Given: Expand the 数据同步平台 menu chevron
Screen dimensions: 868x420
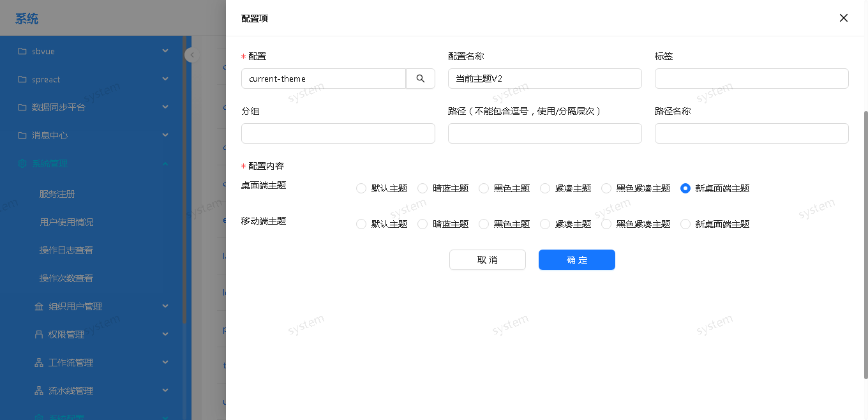Looking at the screenshot, I should [x=165, y=107].
